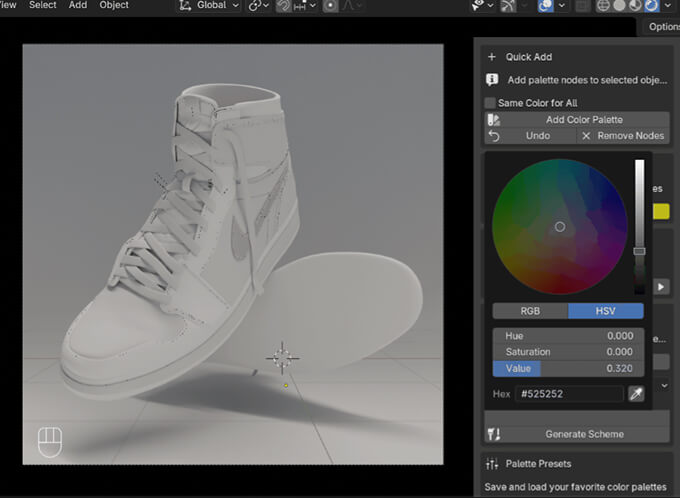Click the Remove Nodes button
680x498 pixels.
(x=622, y=136)
